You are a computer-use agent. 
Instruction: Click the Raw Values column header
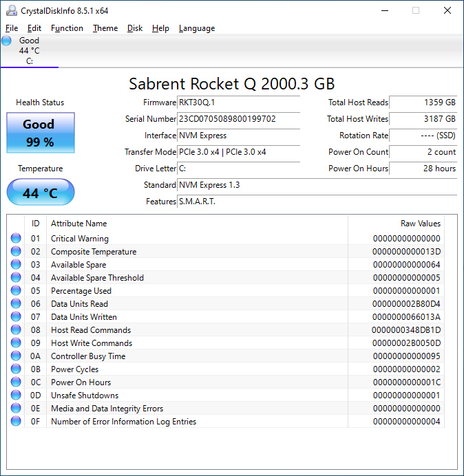tap(420, 224)
